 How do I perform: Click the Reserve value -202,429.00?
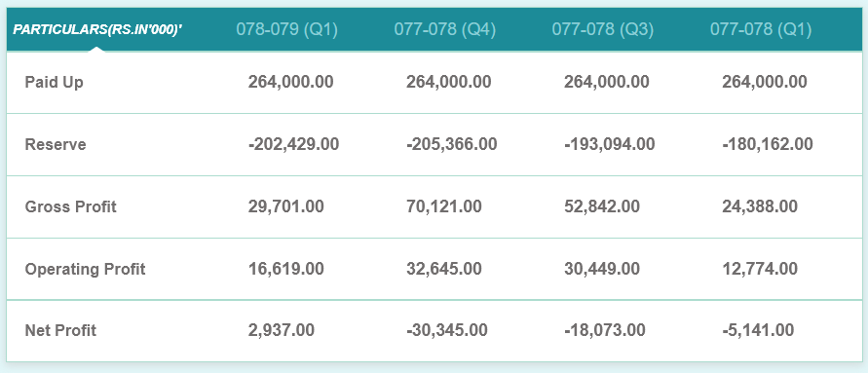[x=293, y=144]
